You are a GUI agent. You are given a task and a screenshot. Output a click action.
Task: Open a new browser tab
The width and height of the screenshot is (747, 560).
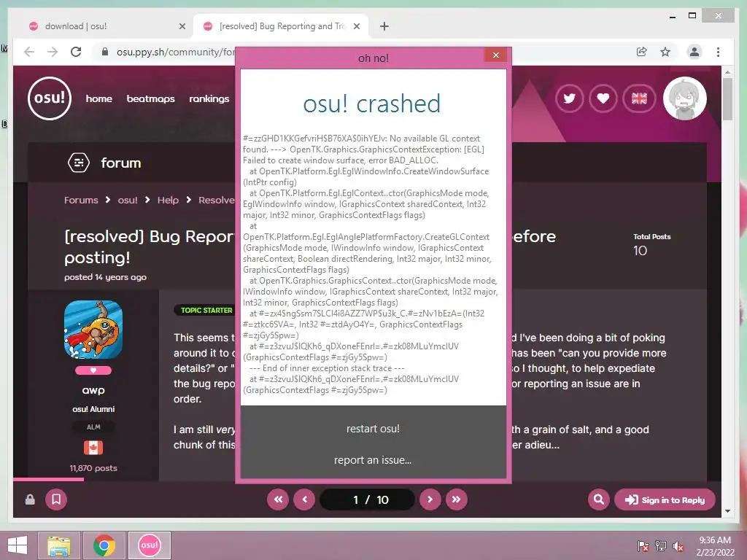tap(384, 26)
